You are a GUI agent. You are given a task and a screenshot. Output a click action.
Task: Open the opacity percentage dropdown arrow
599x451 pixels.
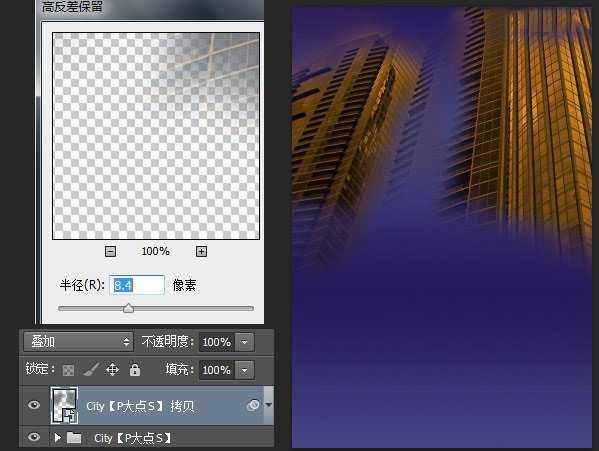tap(244, 342)
